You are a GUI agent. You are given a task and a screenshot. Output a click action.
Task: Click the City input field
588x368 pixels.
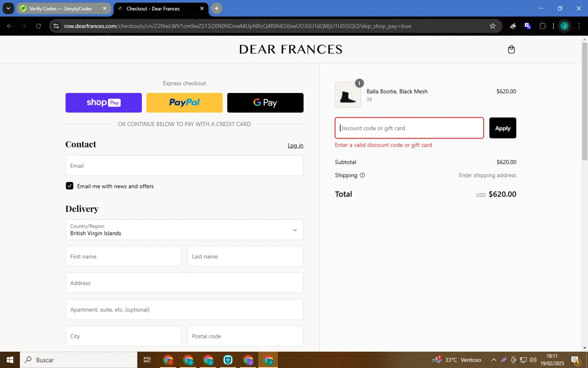pos(123,336)
